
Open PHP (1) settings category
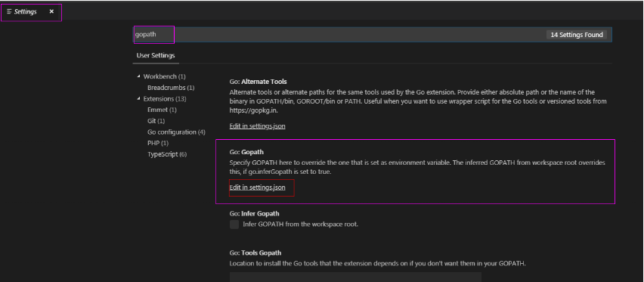point(158,143)
